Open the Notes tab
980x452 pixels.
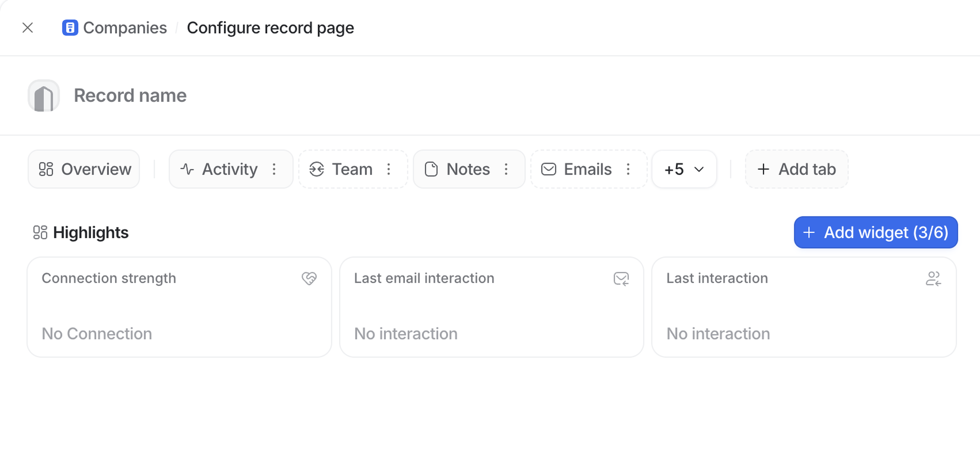(x=458, y=169)
